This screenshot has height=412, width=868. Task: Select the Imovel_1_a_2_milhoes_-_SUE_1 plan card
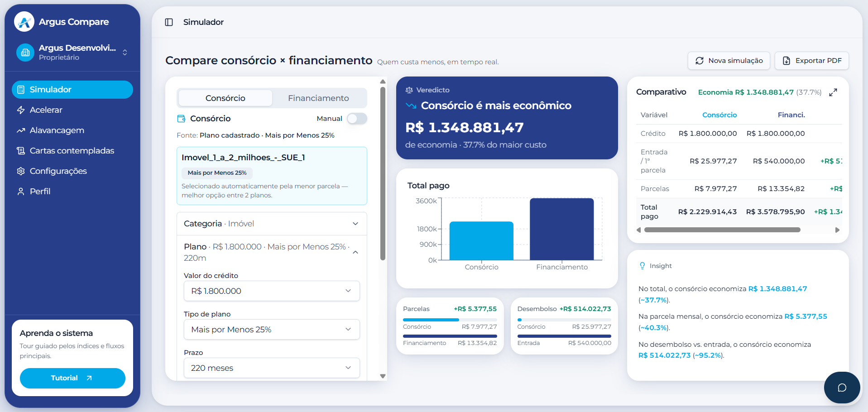point(272,176)
